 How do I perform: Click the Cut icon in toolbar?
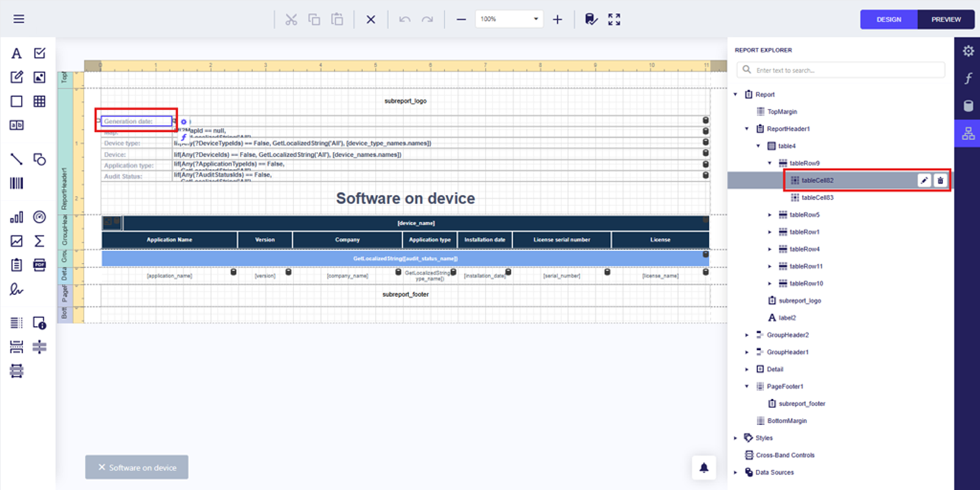pos(291,20)
